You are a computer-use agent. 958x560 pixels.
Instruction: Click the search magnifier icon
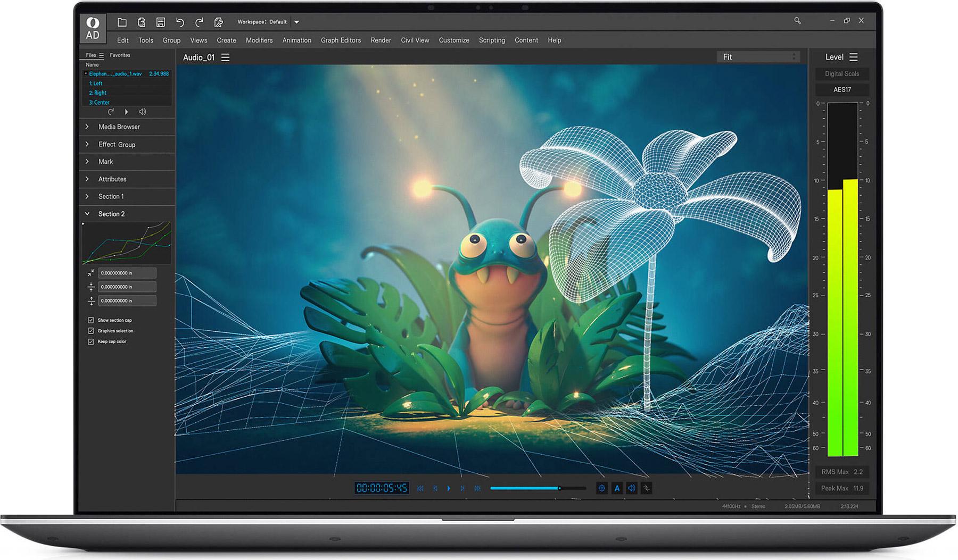pos(797,21)
